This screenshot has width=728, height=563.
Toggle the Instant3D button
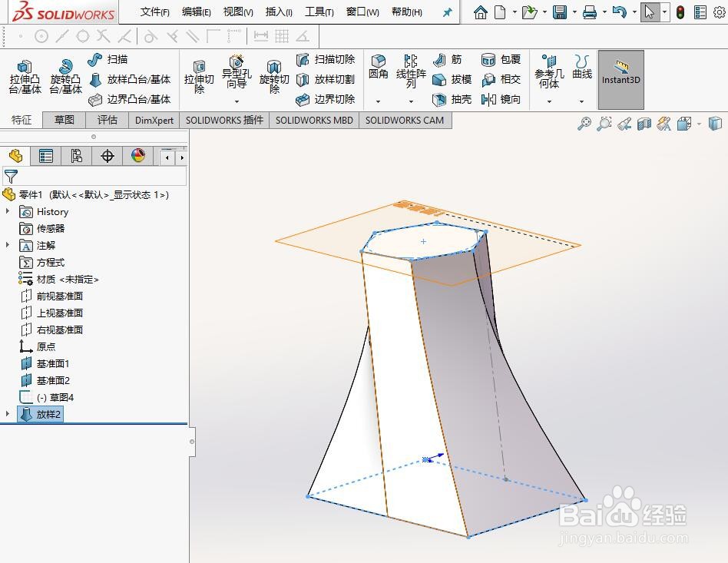point(620,79)
